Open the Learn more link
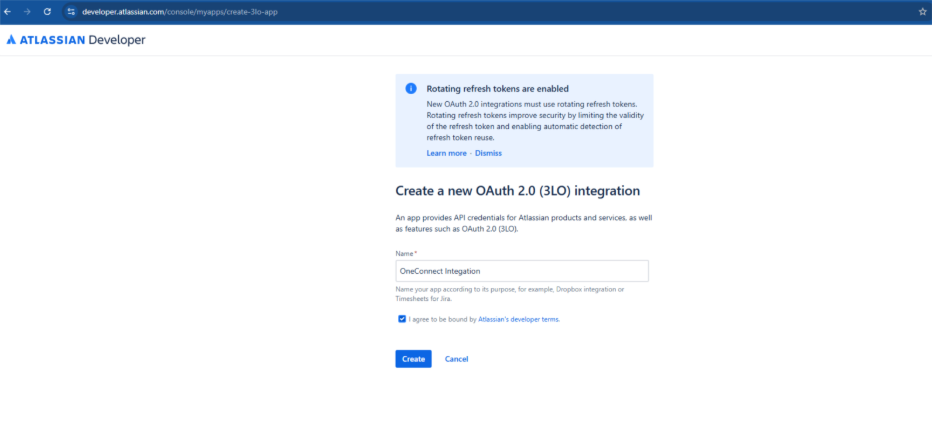Screen dimensions: 933x448 click(446, 153)
